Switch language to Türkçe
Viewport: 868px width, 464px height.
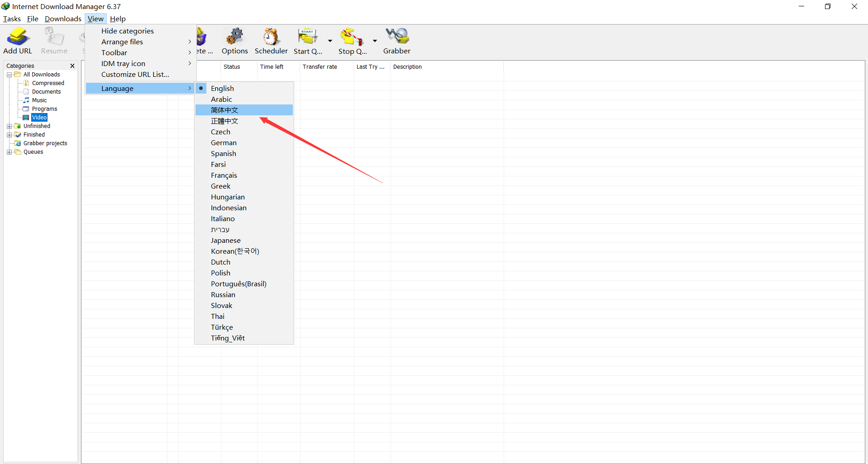pos(244,327)
